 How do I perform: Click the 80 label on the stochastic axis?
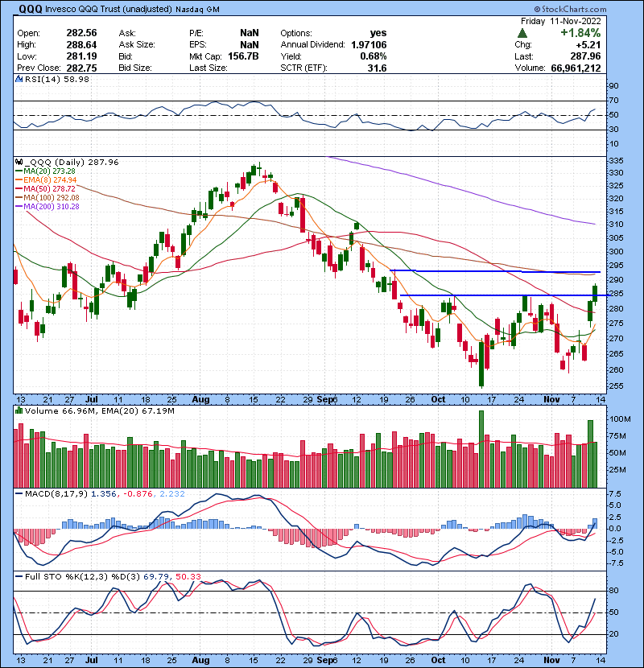coord(613,591)
